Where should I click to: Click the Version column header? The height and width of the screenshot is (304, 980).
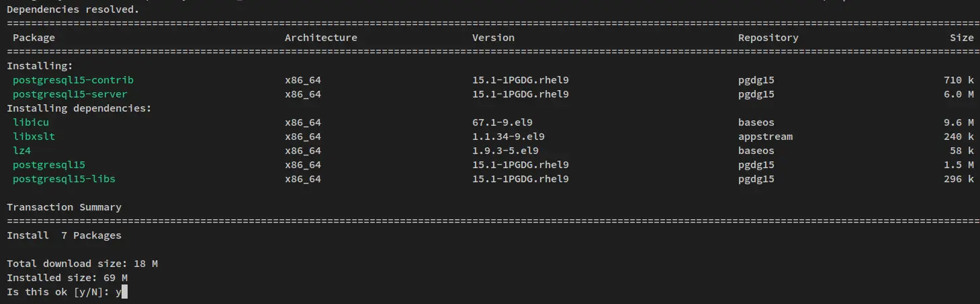pyautogui.click(x=493, y=38)
